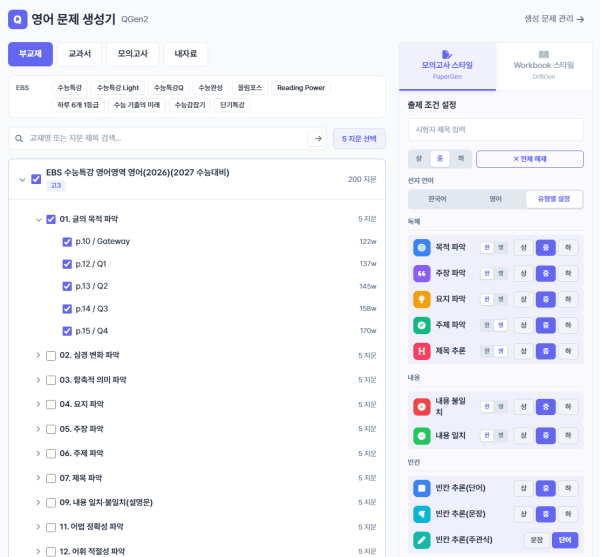Click the 시험지 제목 입력 field

(x=496, y=130)
